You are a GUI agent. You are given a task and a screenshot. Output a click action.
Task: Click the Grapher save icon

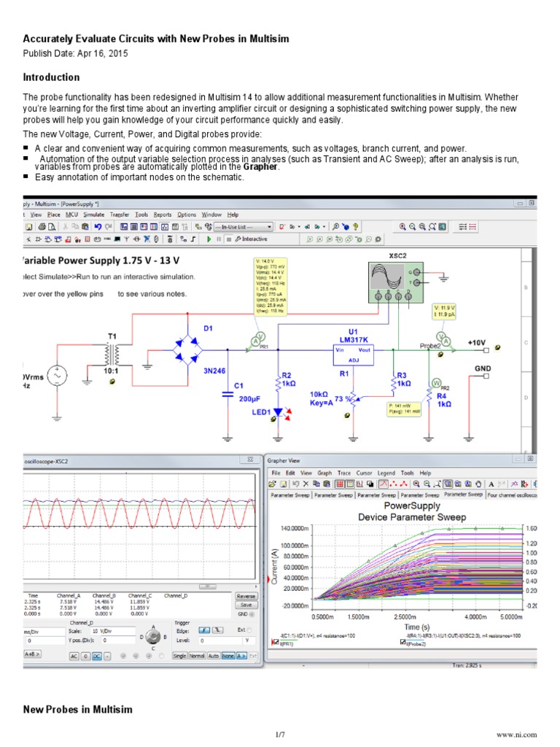(284, 484)
